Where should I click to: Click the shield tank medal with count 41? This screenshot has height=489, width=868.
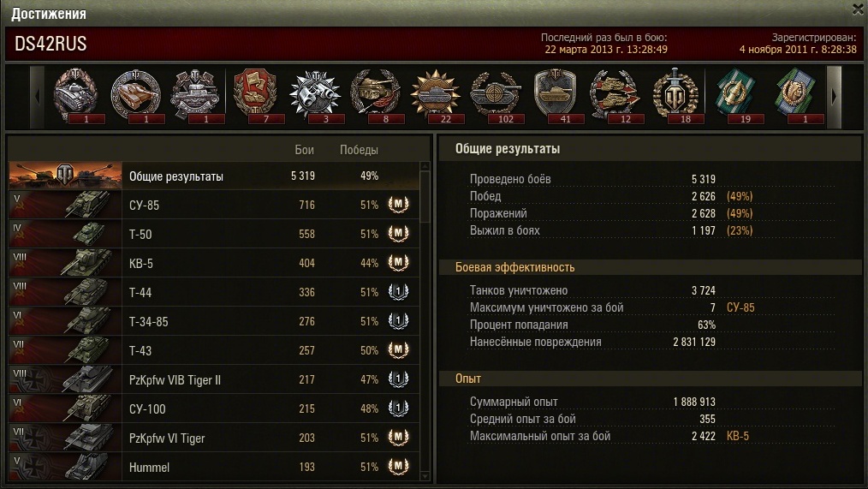coord(556,95)
